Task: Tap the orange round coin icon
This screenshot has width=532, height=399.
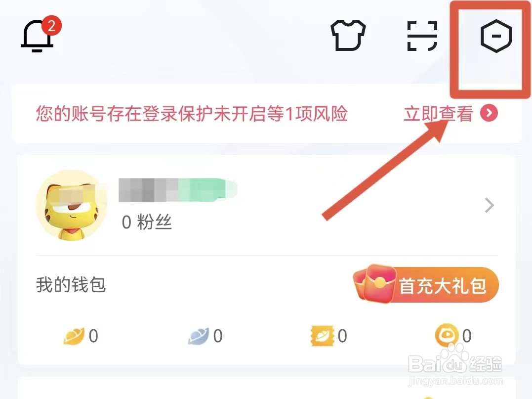Action: point(447,335)
